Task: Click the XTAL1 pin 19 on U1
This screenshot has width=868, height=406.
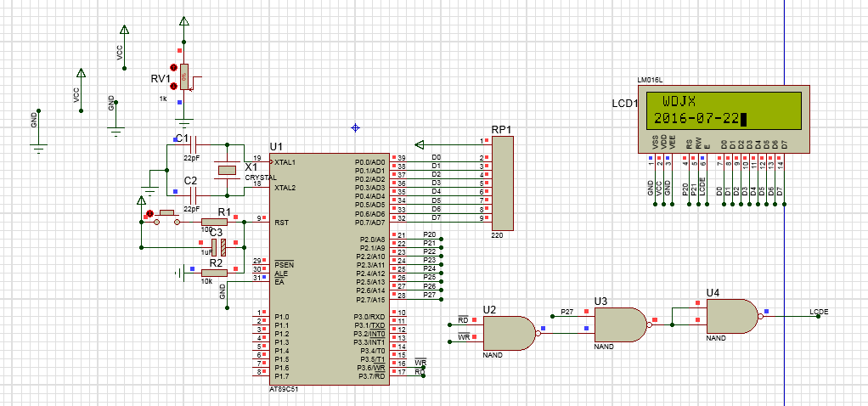Action: click(x=259, y=161)
